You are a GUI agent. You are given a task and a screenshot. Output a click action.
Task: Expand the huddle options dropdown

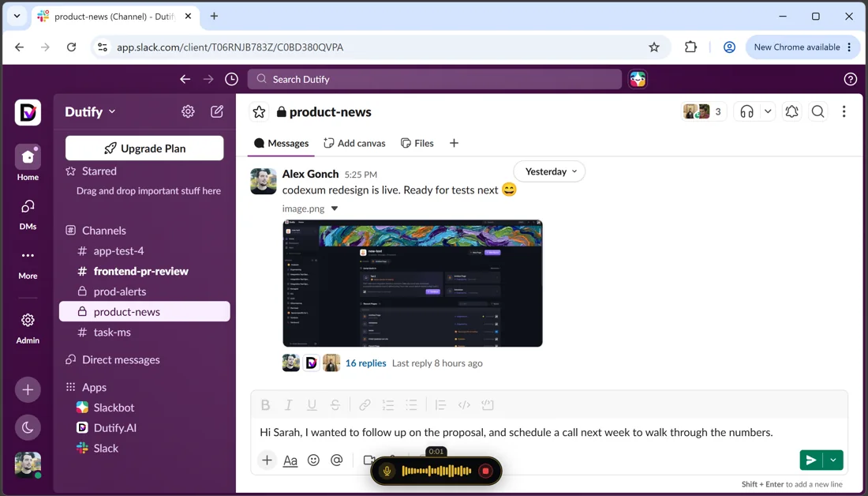tap(768, 111)
